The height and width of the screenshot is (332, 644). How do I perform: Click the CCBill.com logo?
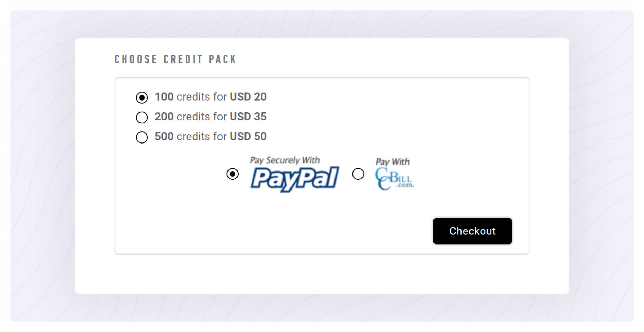point(394,179)
